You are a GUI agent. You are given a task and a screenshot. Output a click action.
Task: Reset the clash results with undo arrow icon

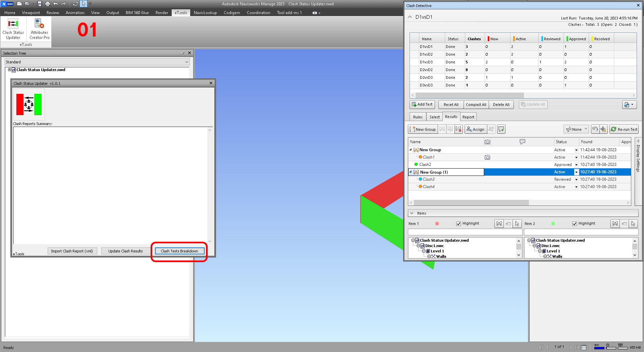(595, 129)
